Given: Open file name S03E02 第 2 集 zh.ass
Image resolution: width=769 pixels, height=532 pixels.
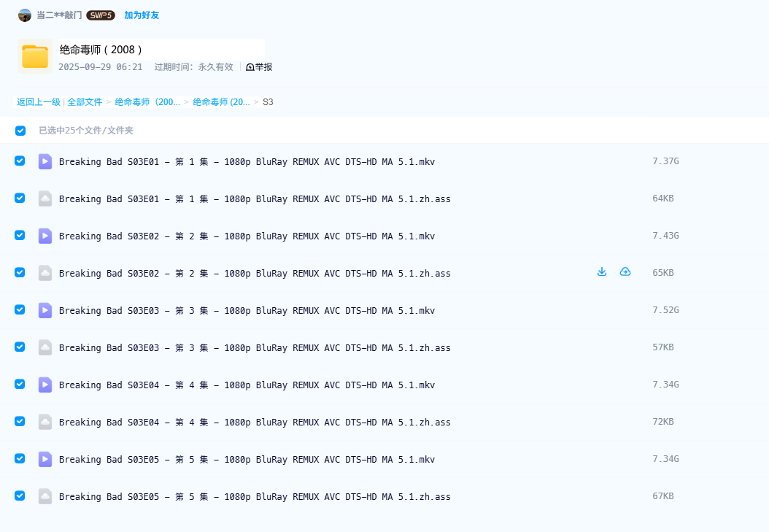Looking at the screenshot, I should [255, 273].
